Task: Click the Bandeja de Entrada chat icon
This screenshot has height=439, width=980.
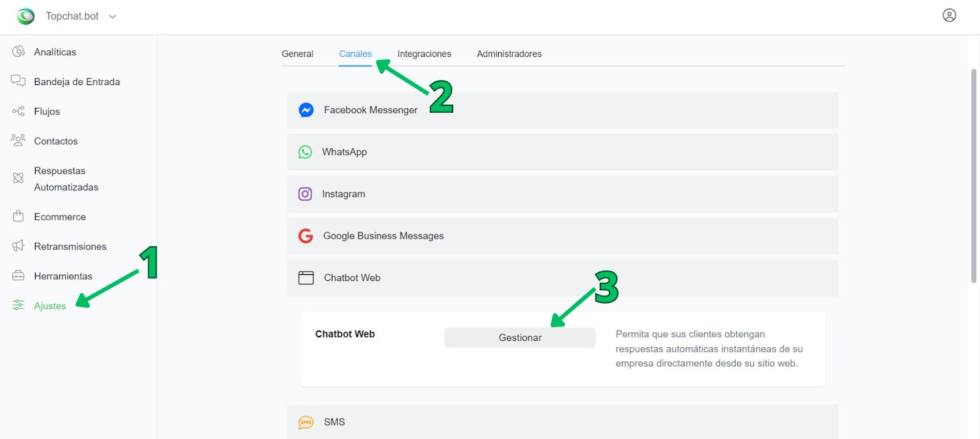Action: pos(18,81)
